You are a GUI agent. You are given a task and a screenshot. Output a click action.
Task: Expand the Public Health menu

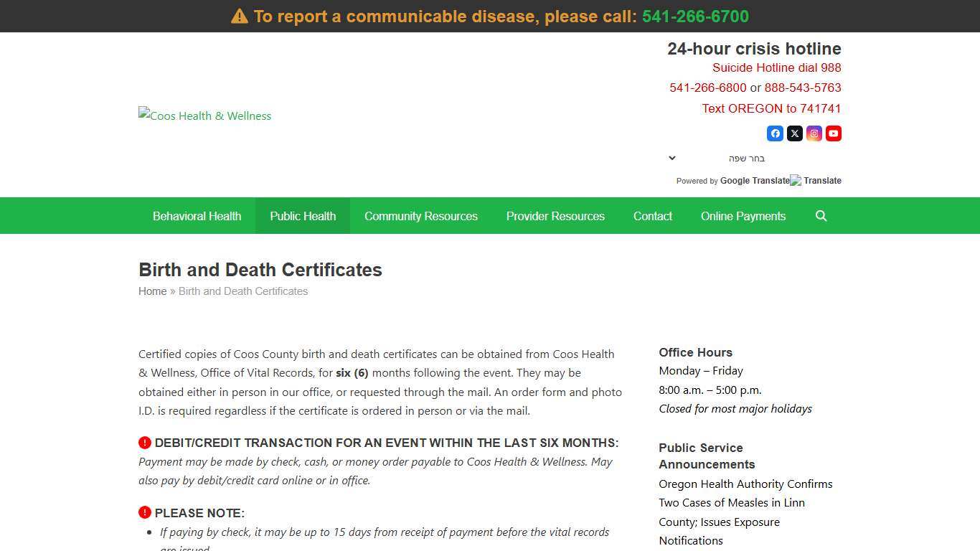[302, 215]
